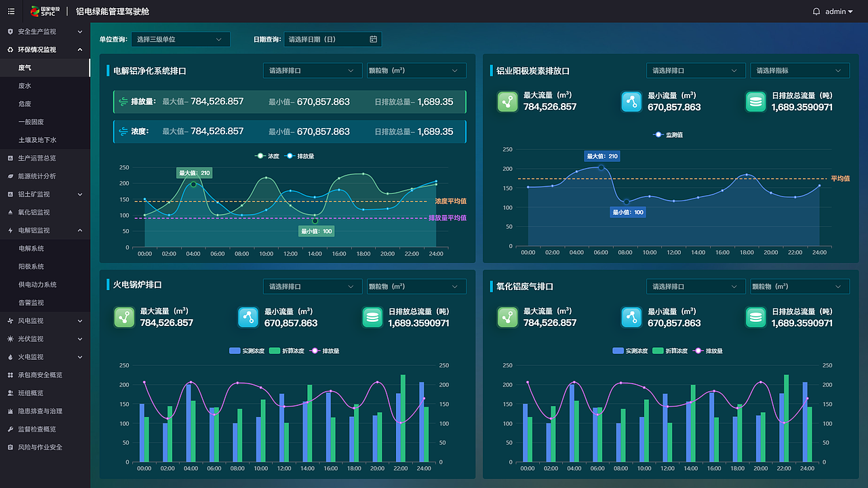Click the SPIC company logo
The height and width of the screenshot is (488, 868).
[x=45, y=12]
